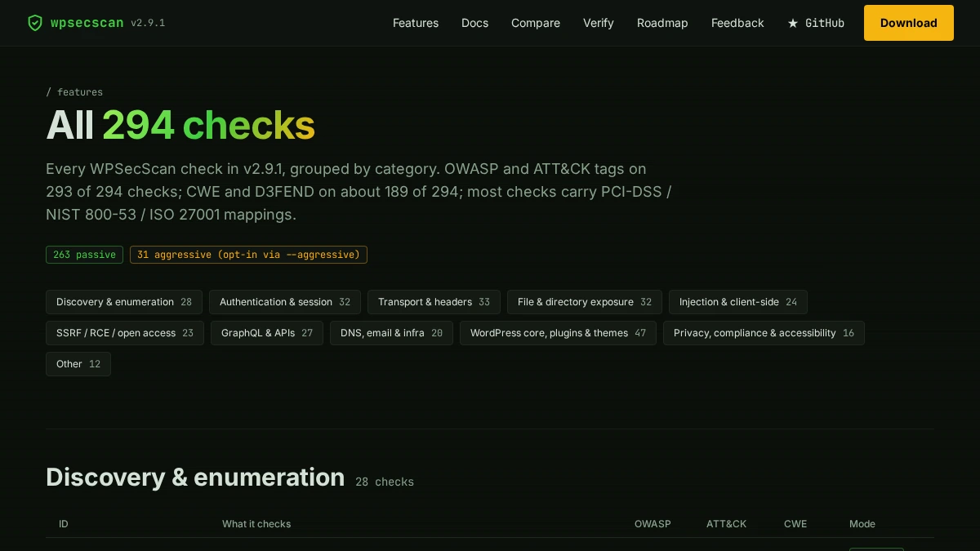Jump to Privacy, compliance & accessibility category
Viewport: 980px width, 551px height.
click(764, 333)
